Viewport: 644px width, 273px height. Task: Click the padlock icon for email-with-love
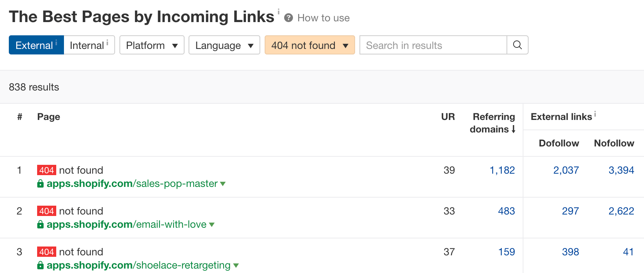(40, 224)
